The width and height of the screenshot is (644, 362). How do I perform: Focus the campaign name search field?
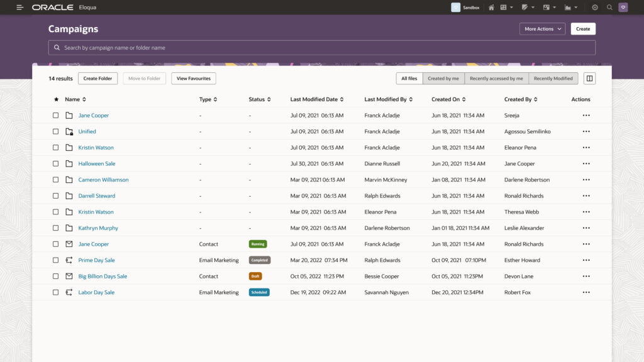(321, 48)
